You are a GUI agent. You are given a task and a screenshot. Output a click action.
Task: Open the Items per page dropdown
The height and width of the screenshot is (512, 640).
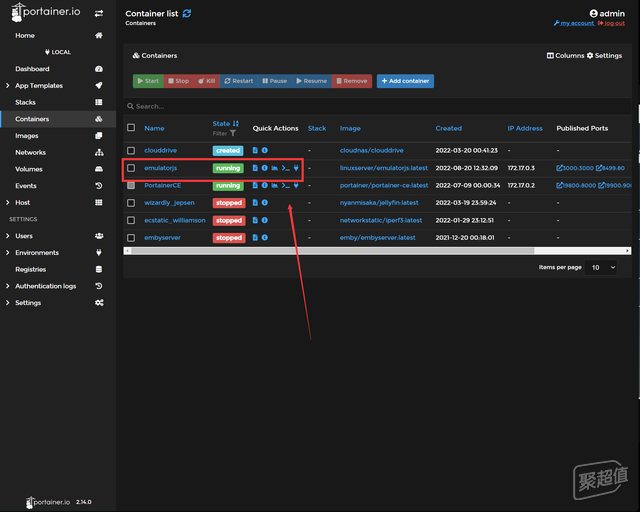pos(600,267)
